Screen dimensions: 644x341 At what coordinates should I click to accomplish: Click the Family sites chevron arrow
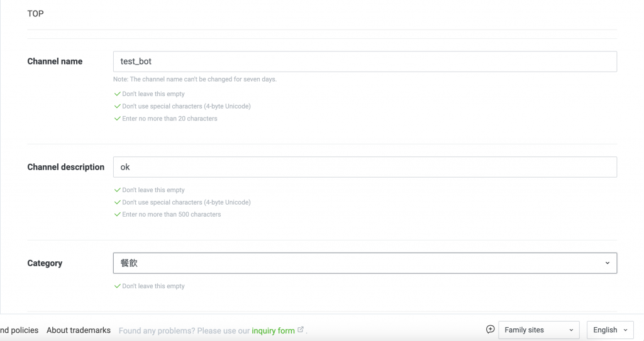point(571,330)
